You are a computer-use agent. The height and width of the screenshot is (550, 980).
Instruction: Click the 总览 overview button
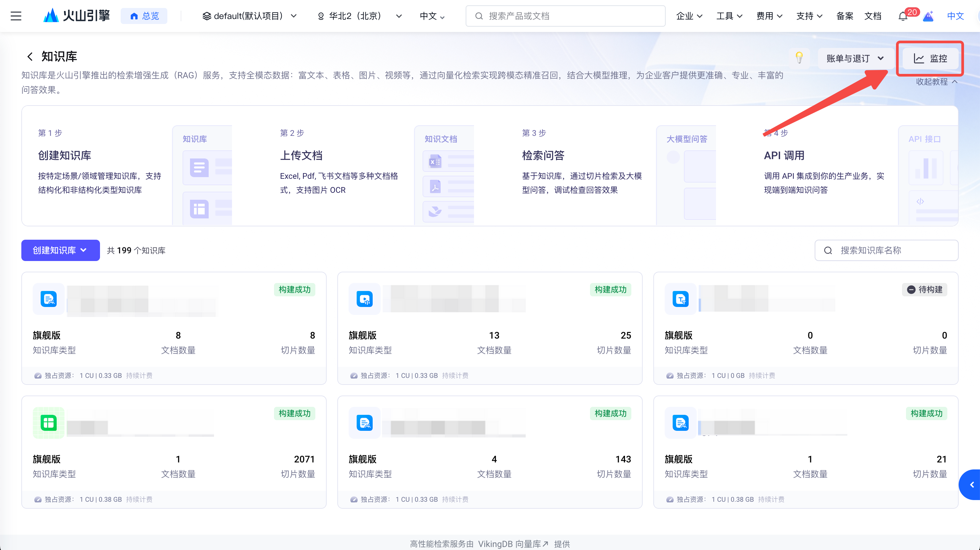click(144, 16)
